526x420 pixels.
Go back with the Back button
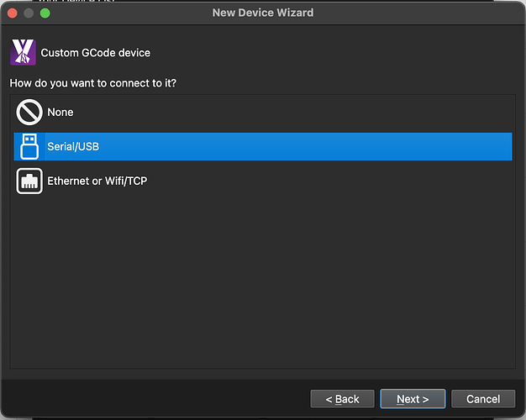342,399
